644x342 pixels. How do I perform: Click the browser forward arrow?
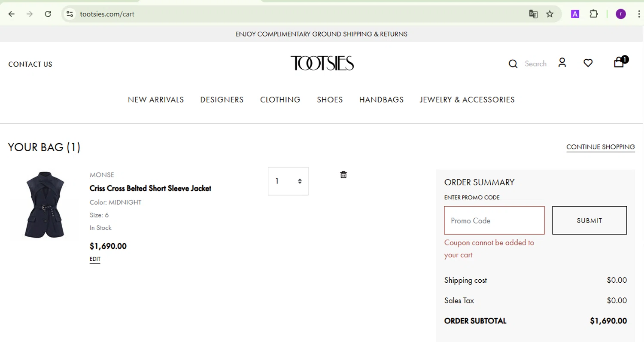[x=30, y=14]
